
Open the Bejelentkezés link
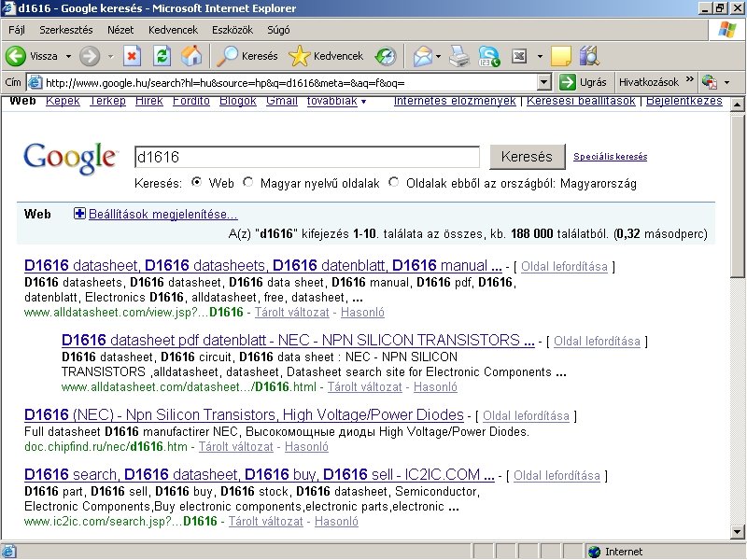tap(684, 101)
